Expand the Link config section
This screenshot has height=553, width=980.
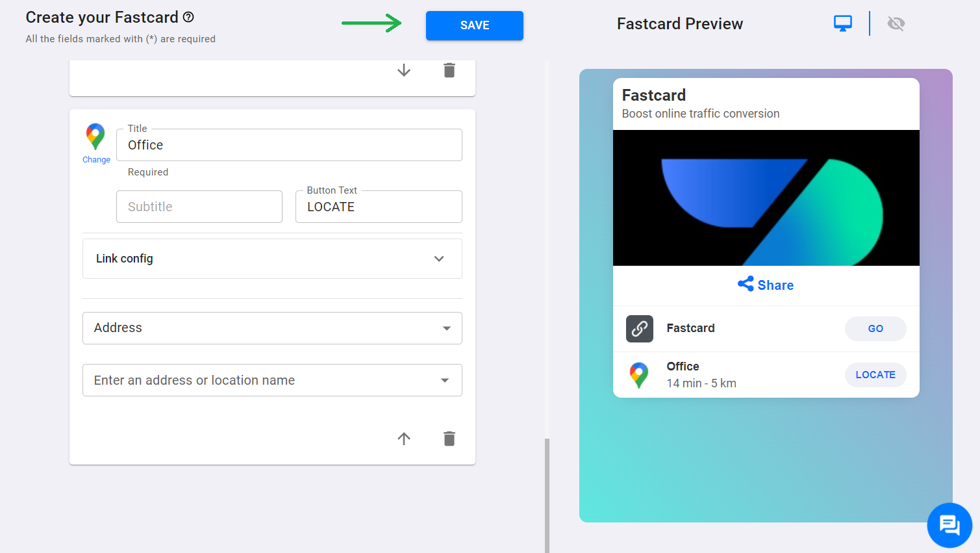pos(272,259)
